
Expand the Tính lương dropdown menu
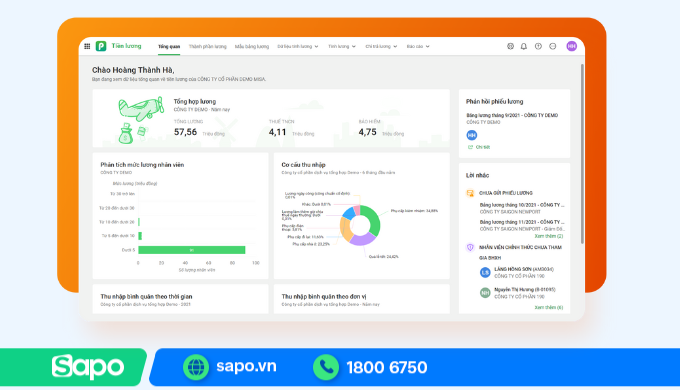click(x=342, y=46)
